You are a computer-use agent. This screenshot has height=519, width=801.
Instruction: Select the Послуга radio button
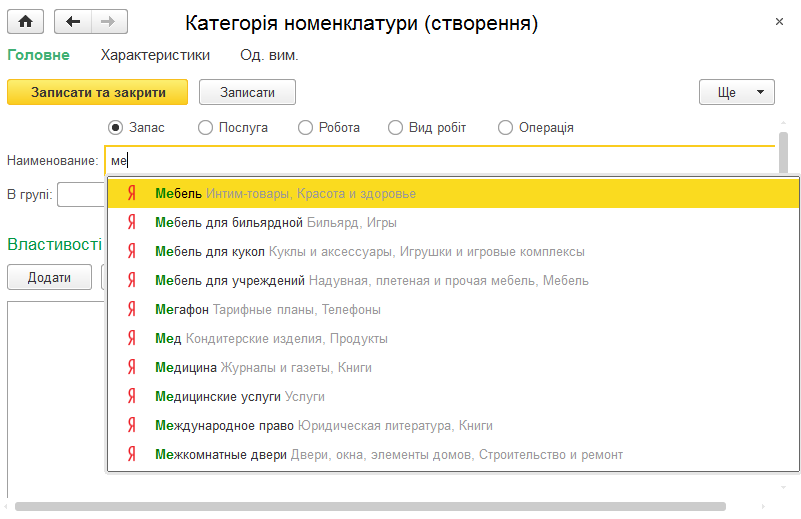tap(205, 127)
